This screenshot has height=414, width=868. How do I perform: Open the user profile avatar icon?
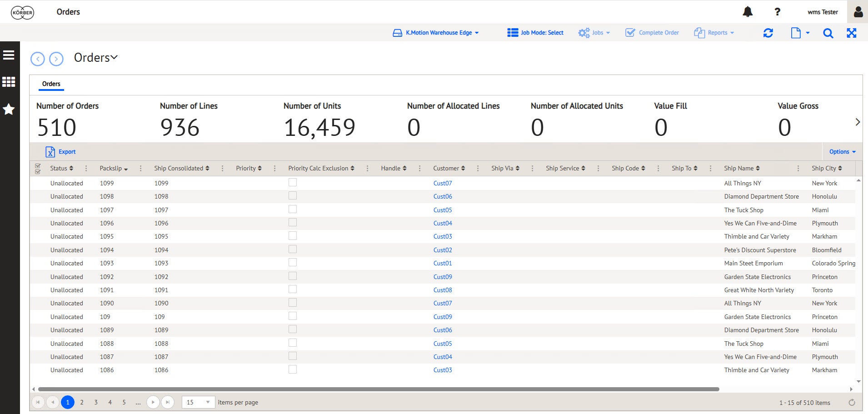(858, 12)
